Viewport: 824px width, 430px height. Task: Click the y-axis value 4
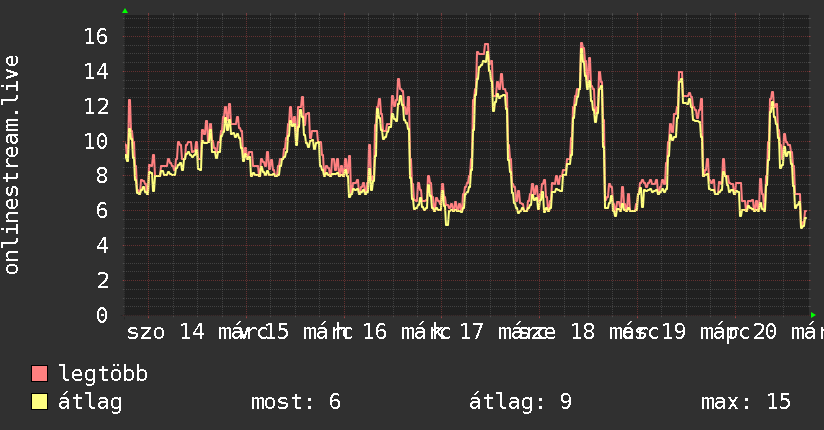point(102,245)
